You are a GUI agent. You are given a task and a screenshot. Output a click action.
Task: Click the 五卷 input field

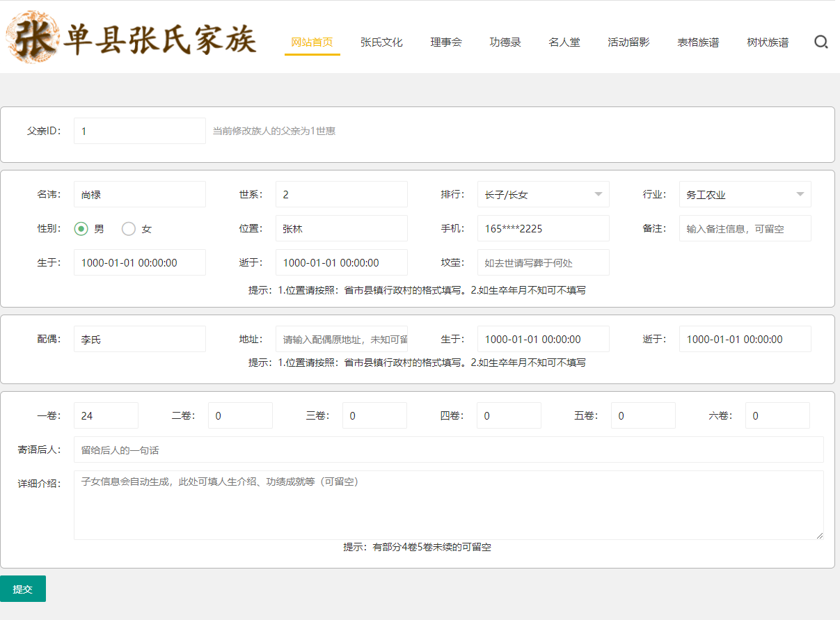pyautogui.click(x=643, y=415)
